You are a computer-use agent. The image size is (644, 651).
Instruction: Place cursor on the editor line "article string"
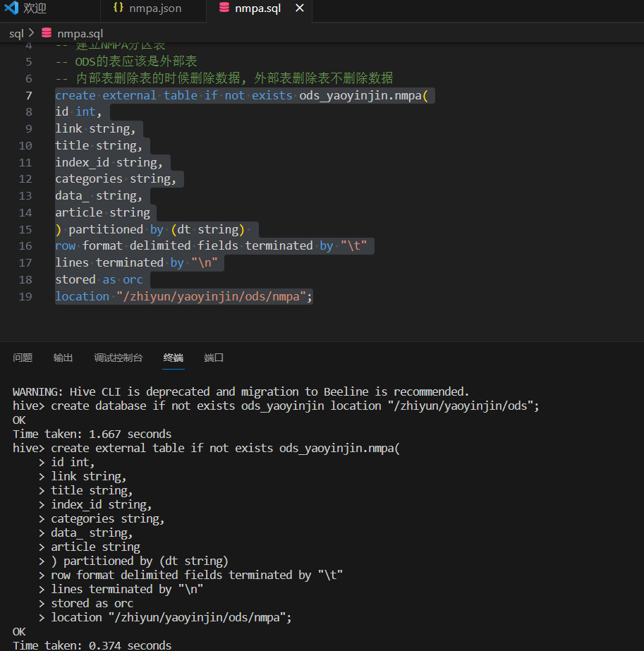click(x=102, y=212)
